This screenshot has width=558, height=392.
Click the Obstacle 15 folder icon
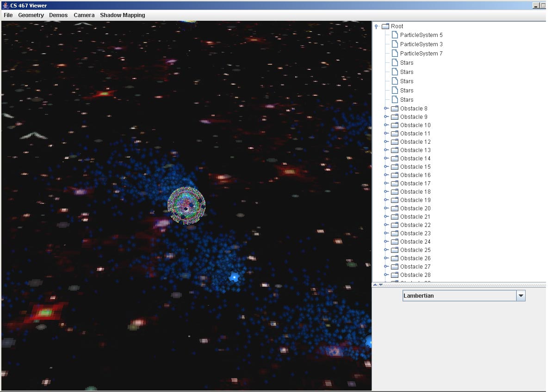[395, 167]
